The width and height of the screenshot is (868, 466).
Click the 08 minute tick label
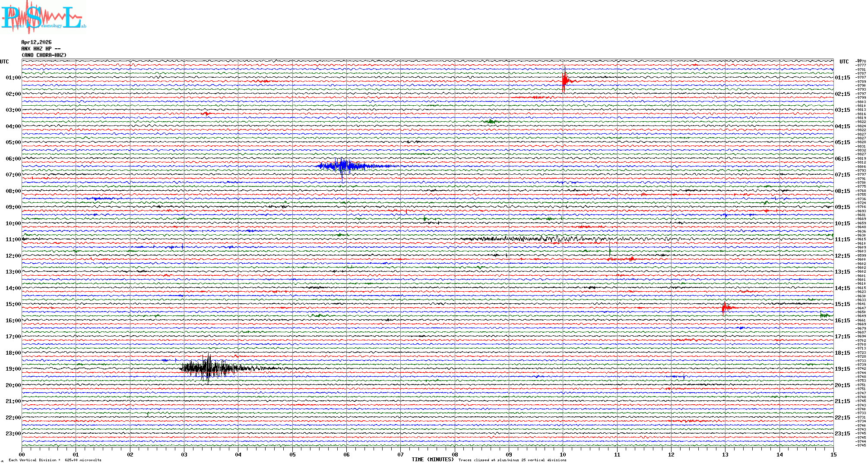pos(455,454)
